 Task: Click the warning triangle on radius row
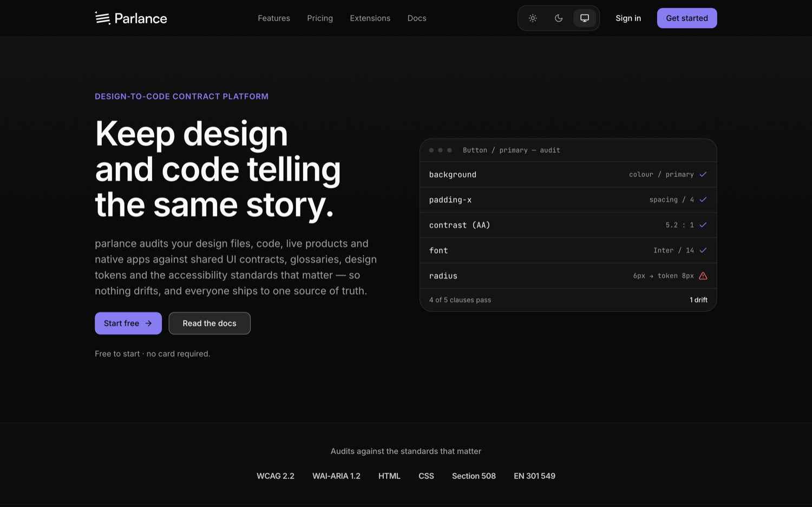click(703, 275)
